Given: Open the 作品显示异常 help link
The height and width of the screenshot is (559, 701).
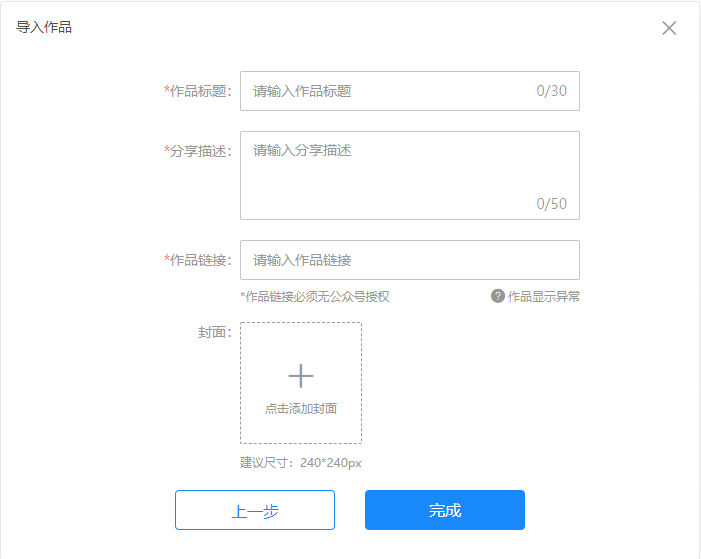Looking at the screenshot, I should click(543, 296).
